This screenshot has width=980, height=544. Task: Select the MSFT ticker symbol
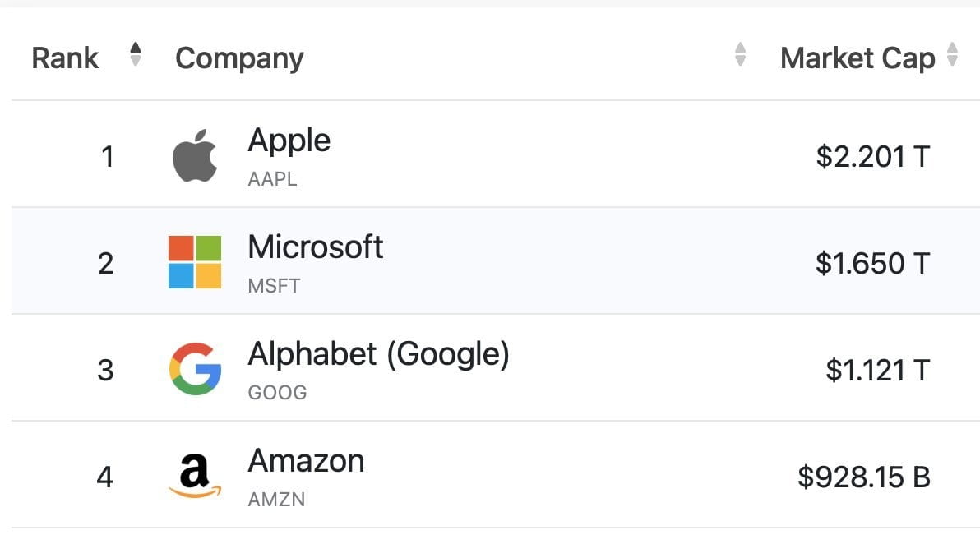point(274,285)
